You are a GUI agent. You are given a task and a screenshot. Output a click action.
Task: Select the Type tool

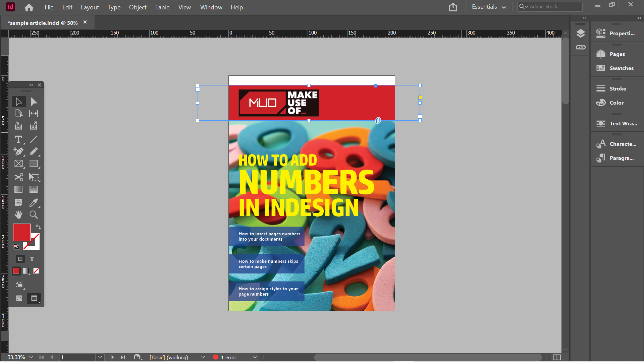click(18, 139)
